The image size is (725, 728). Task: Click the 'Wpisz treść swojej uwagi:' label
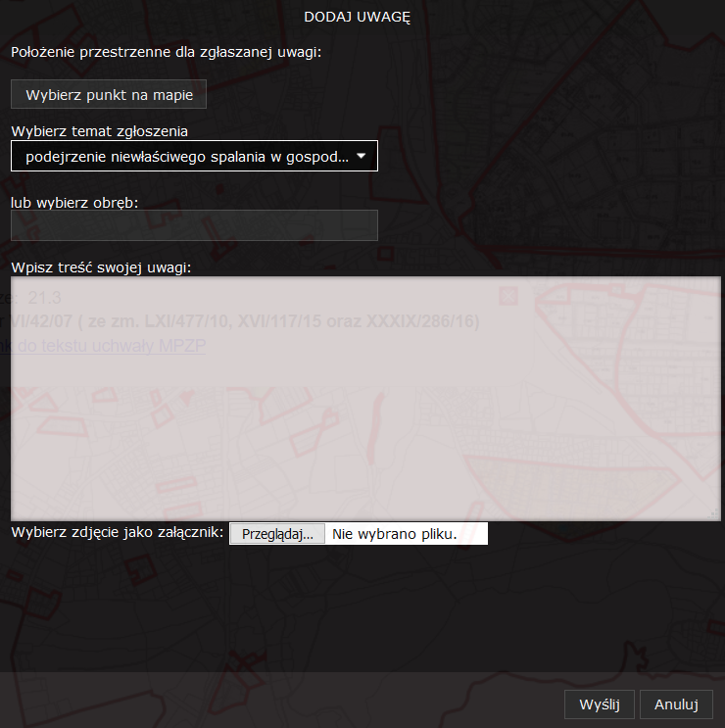click(100, 267)
